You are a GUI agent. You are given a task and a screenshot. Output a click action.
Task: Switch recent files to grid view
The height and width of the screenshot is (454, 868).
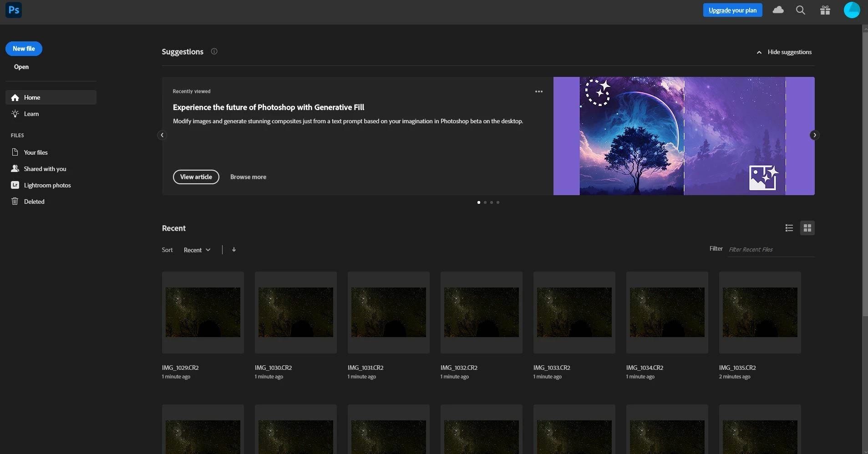pyautogui.click(x=807, y=228)
